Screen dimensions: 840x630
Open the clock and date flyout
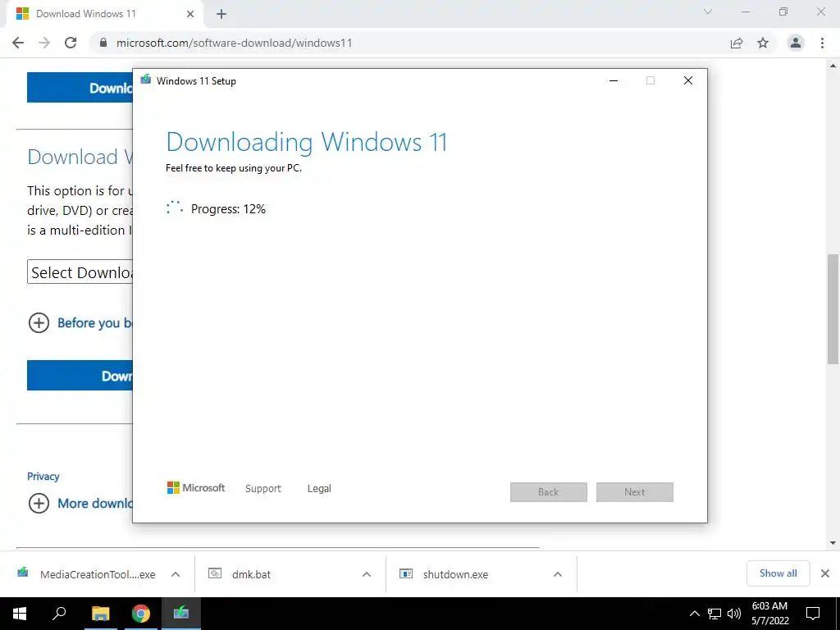pos(769,614)
